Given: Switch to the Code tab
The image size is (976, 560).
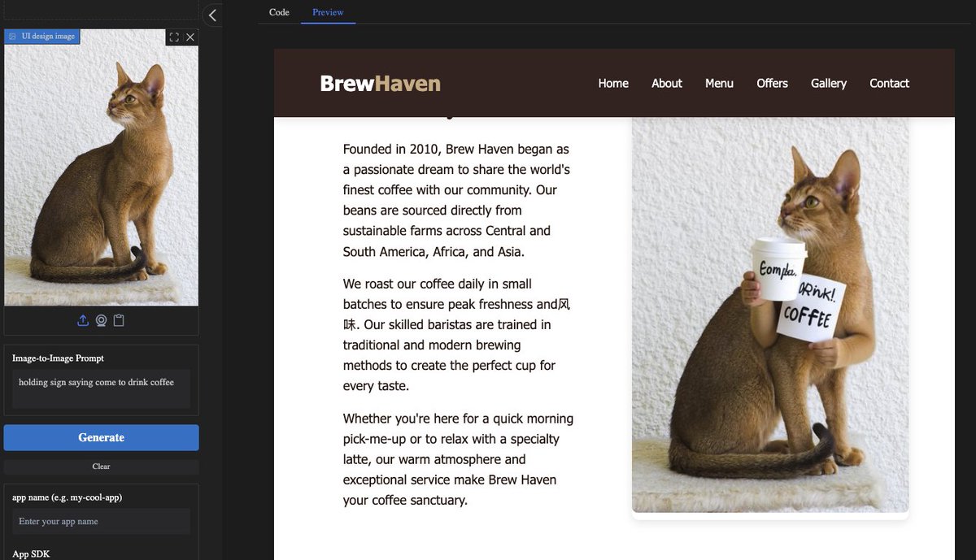Looking at the screenshot, I should [279, 12].
